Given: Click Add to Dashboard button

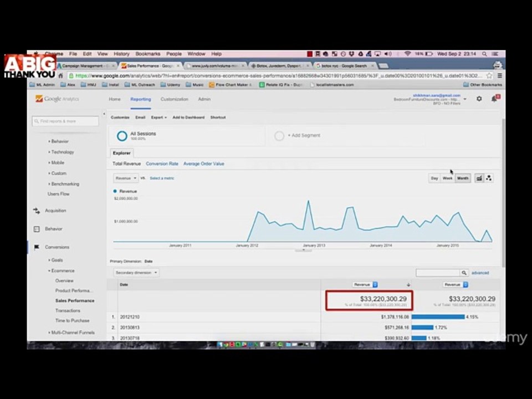Looking at the screenshot, I should coord(188,117).
